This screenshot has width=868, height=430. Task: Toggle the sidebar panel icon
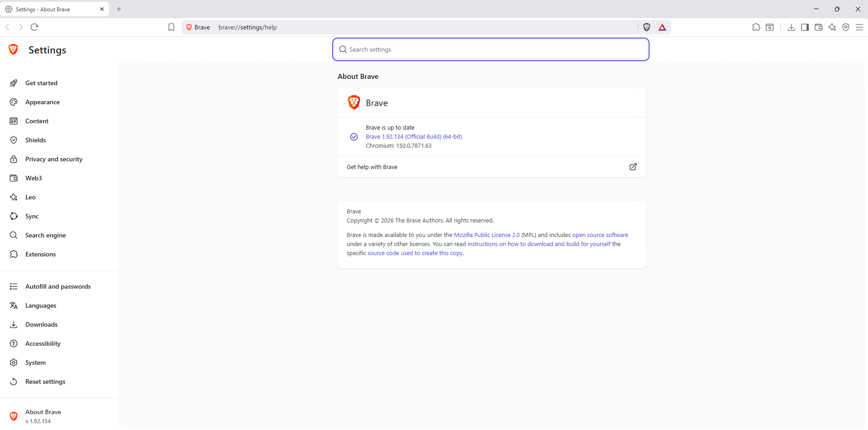click(x=805, y=27)
